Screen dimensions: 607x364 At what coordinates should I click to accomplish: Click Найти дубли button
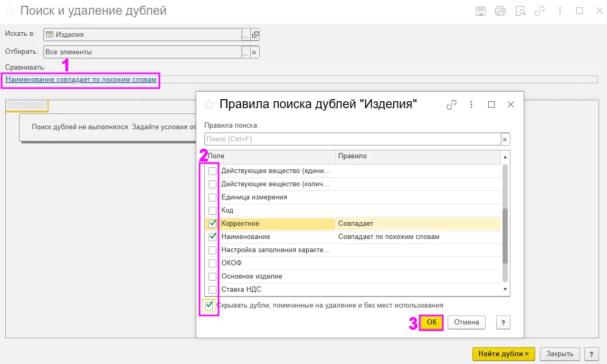click(504, 354)
